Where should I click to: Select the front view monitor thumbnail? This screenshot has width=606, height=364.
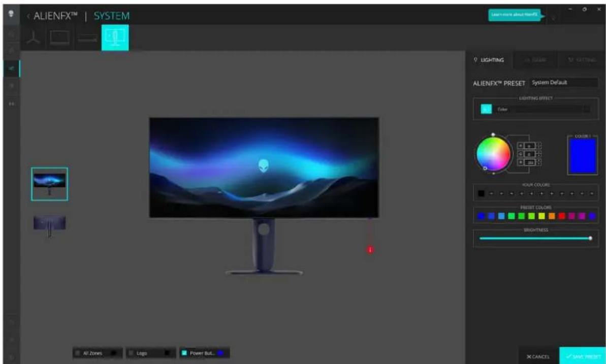pos(49,184)
